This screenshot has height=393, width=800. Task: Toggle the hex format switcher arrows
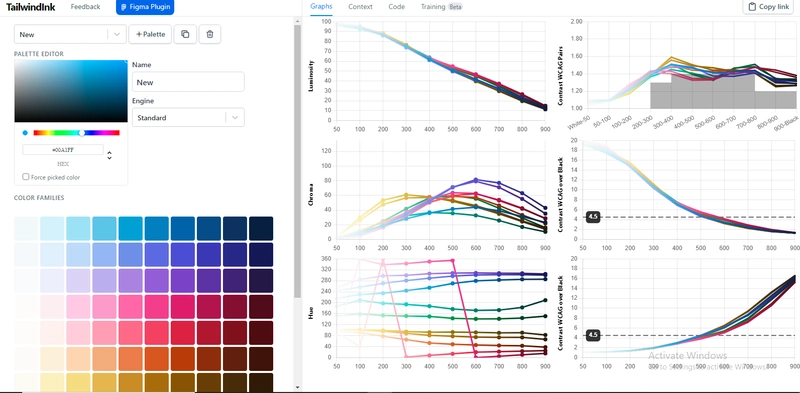(109, 155)
